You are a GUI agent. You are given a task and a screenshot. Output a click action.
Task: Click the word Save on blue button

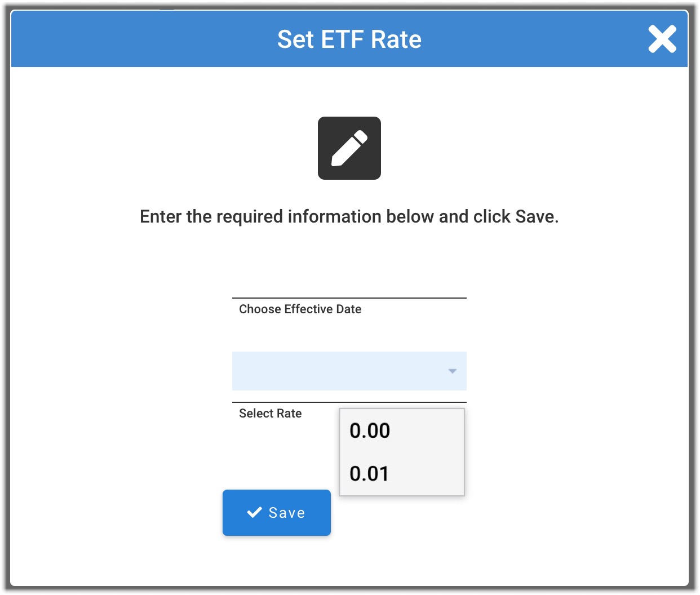pos(287,513)
